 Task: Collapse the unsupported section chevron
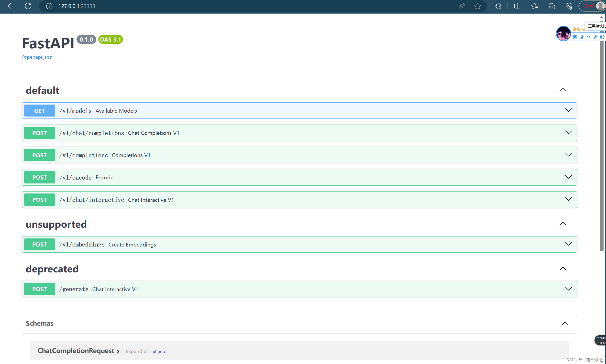point(563,224)
